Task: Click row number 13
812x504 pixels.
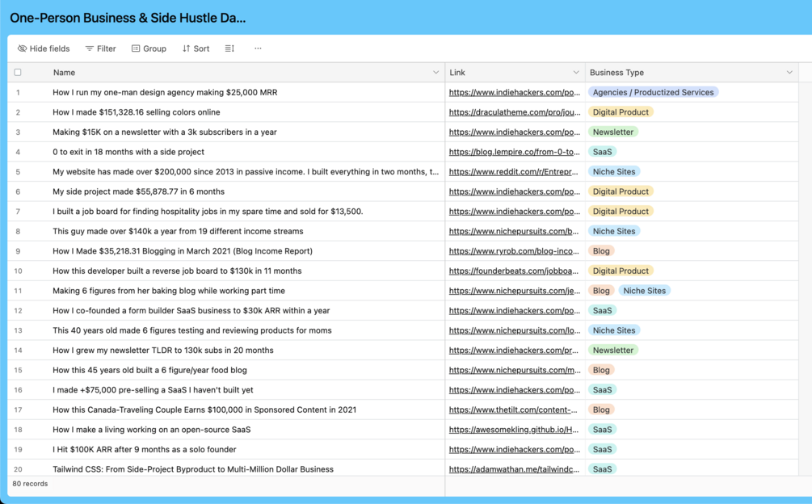Action: [18, 330]
